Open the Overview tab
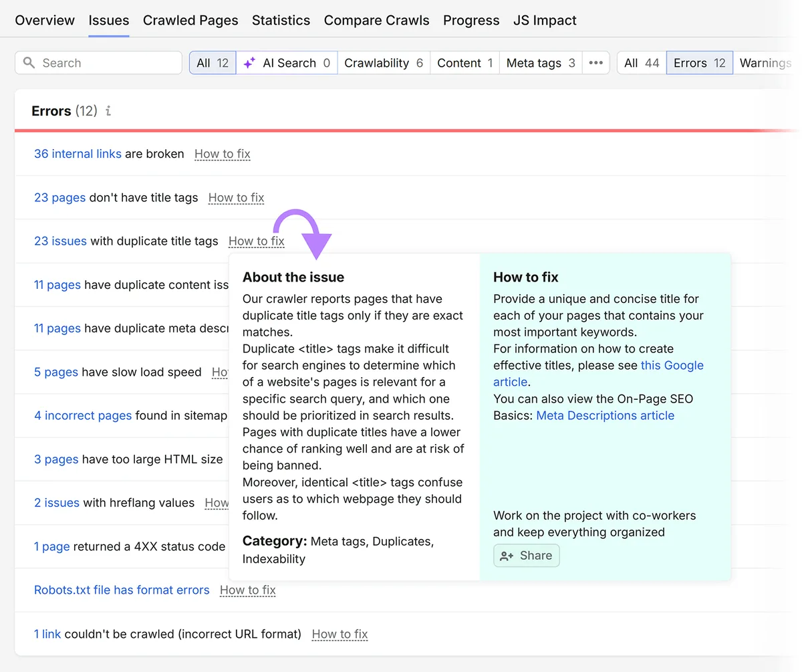This screenshot has height=672, width=802. click(x=45, y=21)
